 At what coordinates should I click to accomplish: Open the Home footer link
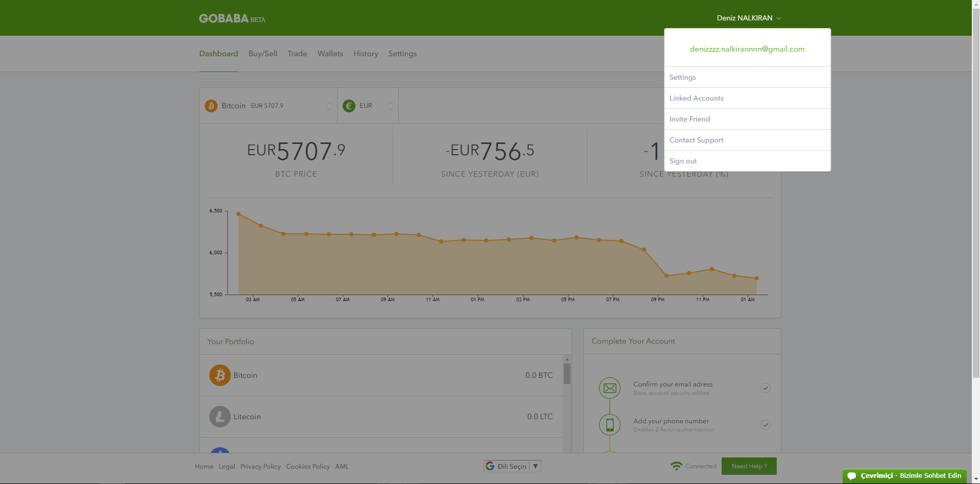(204, 467)
